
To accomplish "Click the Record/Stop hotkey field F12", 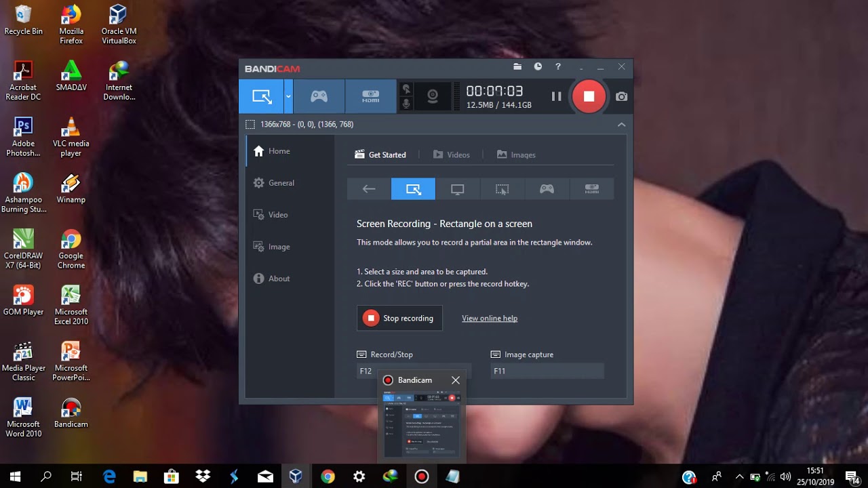I will (x=414, y=371).
